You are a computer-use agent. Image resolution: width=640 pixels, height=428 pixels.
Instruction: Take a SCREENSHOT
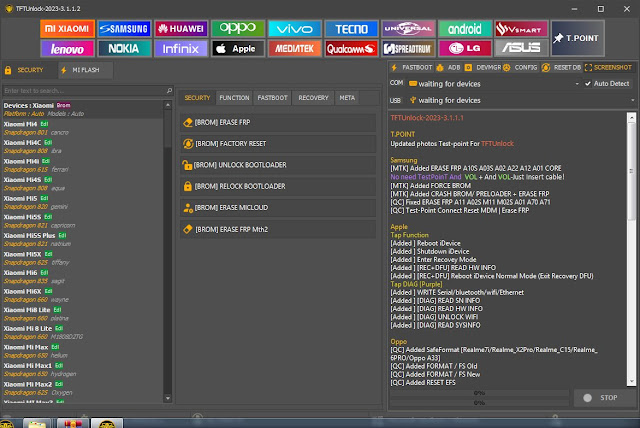tap(608, 67)
